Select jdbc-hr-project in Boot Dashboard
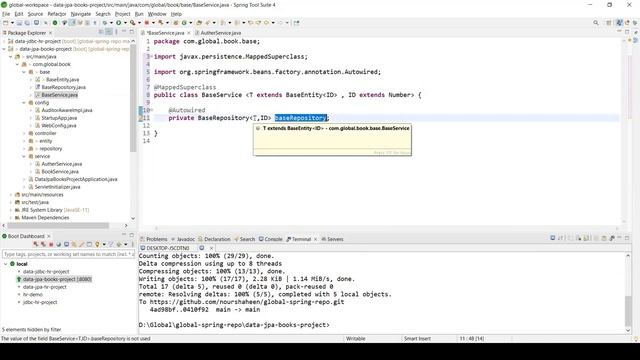The width and height of the screenshot is (640, 360). coord(40,302)
